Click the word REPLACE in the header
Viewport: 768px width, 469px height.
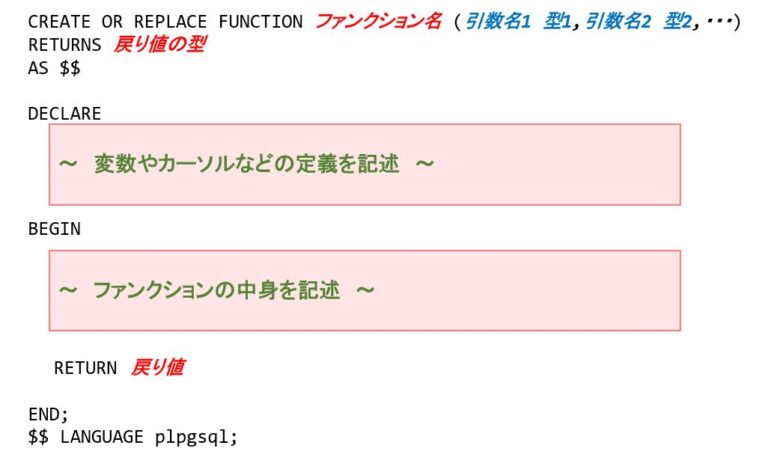click(168, 21)
